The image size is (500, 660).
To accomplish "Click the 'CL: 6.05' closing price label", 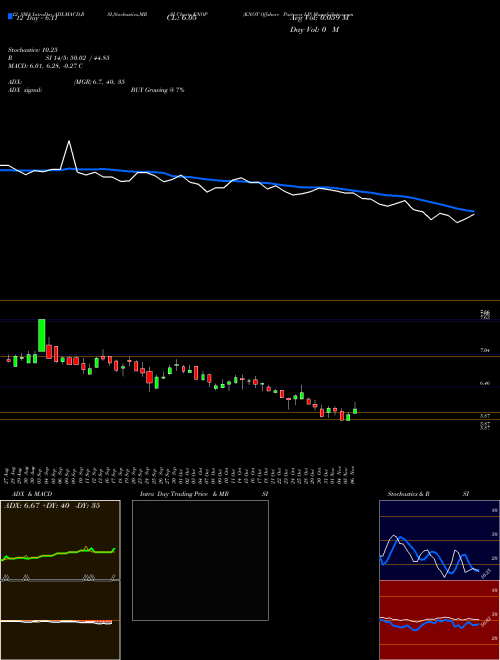I will pos(182,19).
